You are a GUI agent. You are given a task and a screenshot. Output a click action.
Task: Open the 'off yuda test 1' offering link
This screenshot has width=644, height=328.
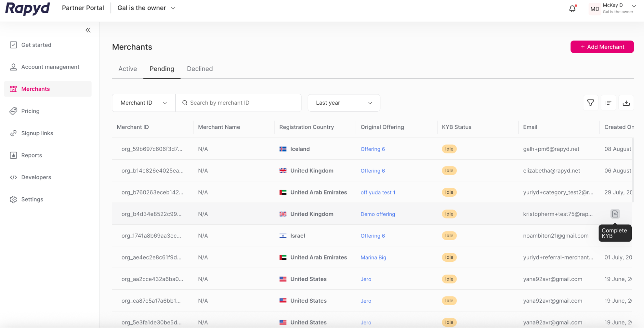(378, 192)
